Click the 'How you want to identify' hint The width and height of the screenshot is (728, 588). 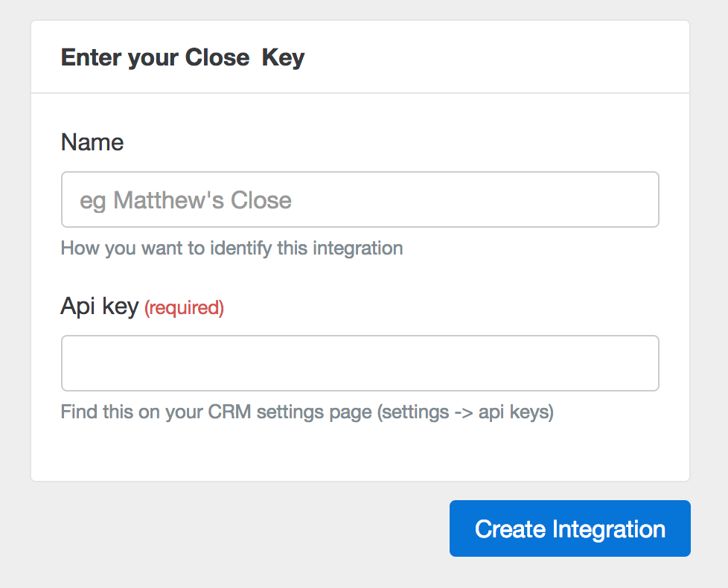232,248
